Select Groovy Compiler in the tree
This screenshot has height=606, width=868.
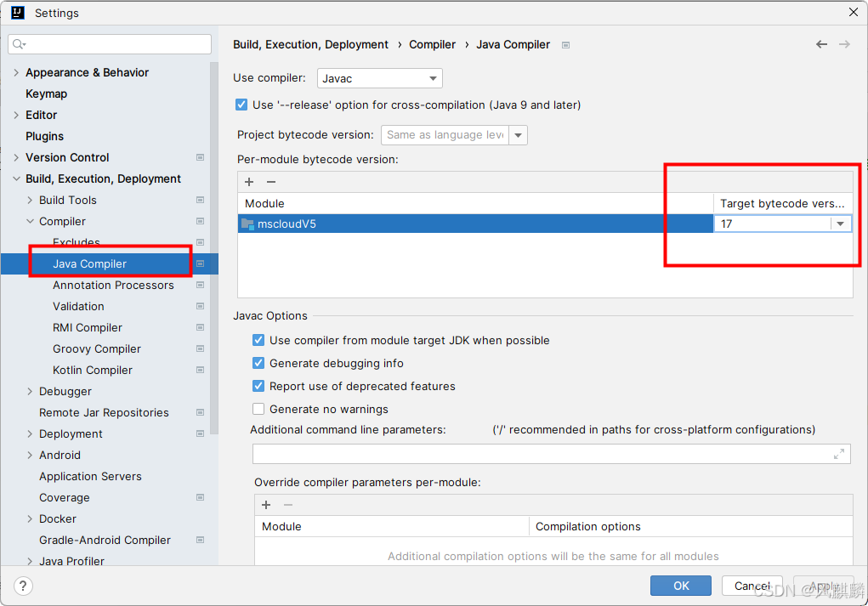(97, 349)
